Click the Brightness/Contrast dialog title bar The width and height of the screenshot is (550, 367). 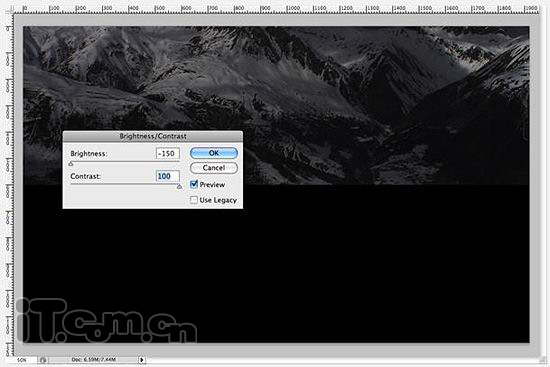(153, 136)
